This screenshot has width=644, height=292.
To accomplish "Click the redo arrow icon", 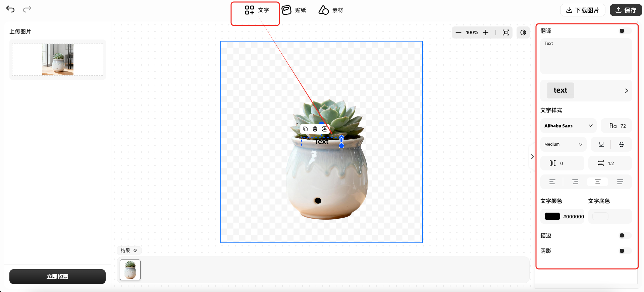I will [27, 9].
